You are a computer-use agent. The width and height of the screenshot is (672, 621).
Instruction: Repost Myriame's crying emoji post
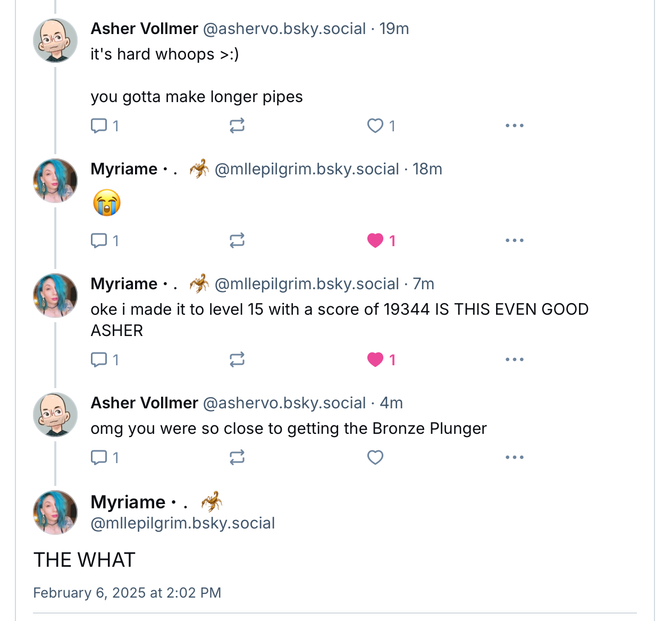(x=237, y=241)
